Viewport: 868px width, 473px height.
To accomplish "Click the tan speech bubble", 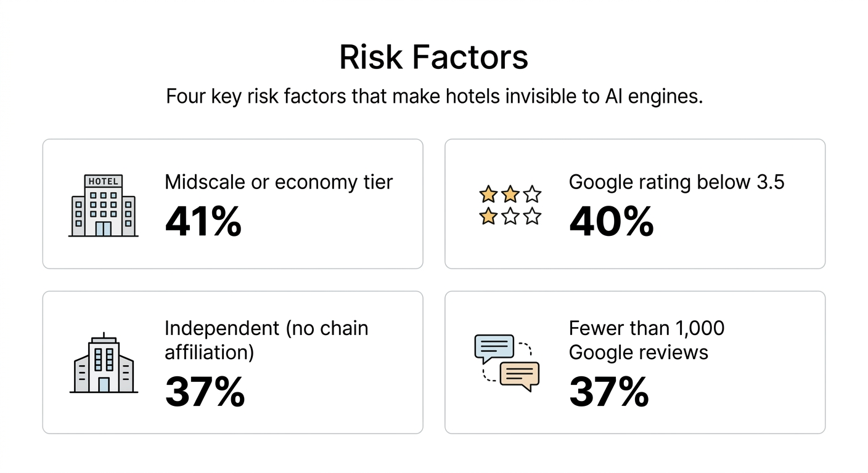I will [520, 376].
